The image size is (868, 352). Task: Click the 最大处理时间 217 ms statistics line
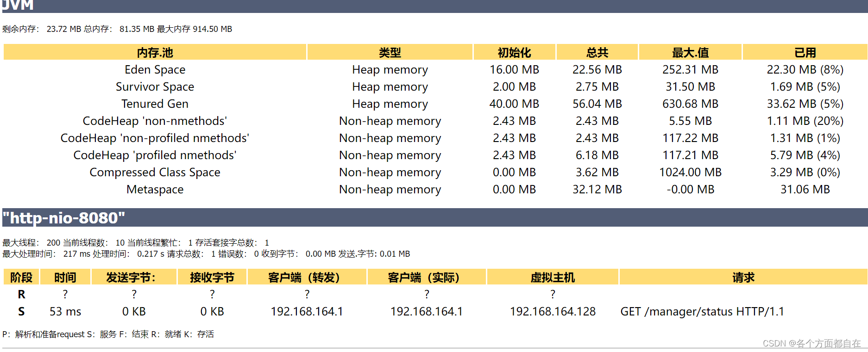[x=206, y=253]
